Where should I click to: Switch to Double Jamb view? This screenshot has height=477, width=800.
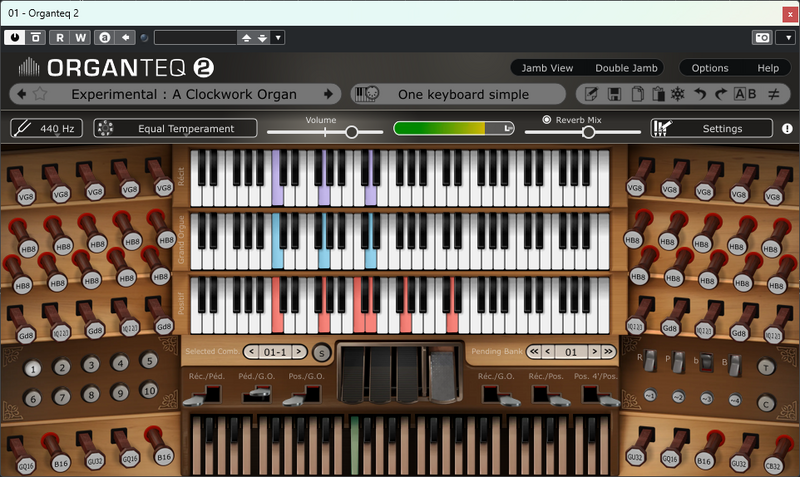pyautogui.click(x=626, y=68)
